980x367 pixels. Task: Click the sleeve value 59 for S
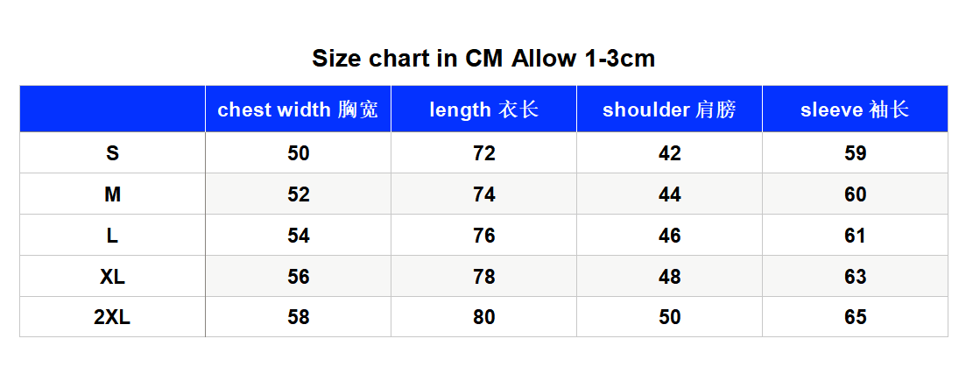pyautogui.click(x=855, y=153)
